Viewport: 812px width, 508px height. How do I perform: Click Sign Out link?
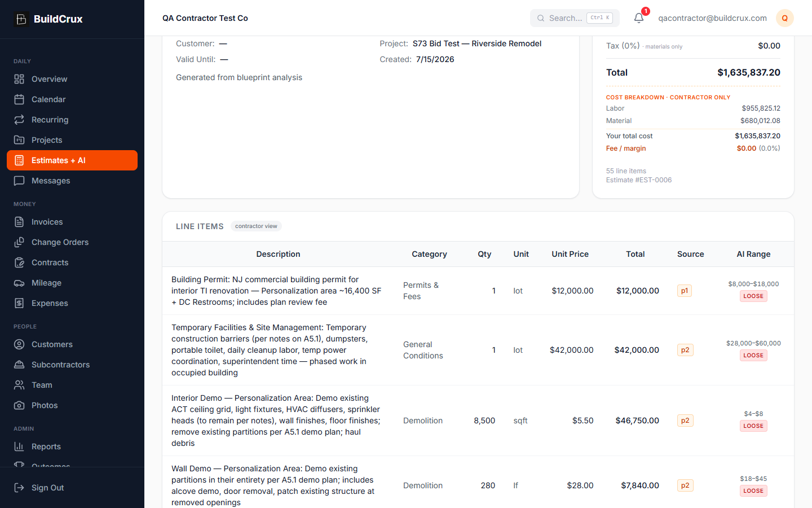pyautogui.click(x=72, y=488)
